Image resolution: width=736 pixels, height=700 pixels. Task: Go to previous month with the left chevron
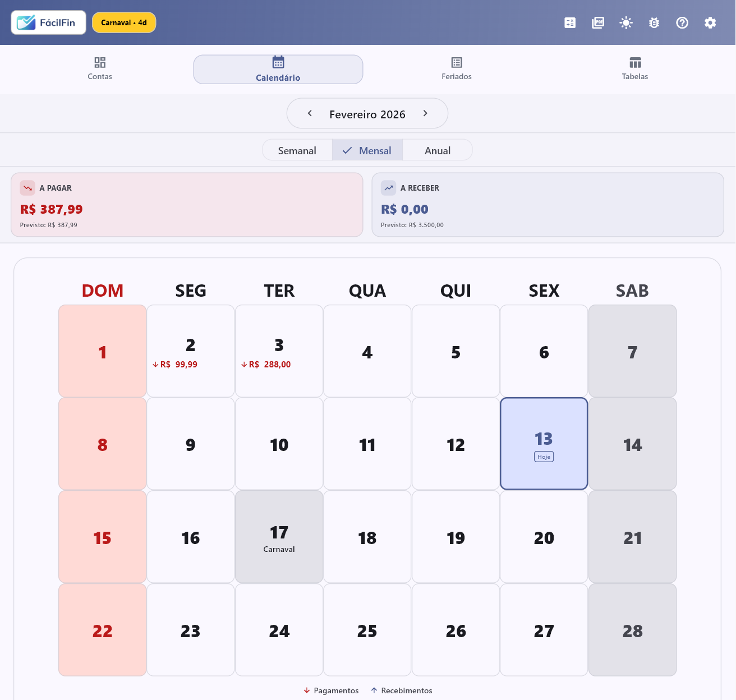tap(310, 113)
